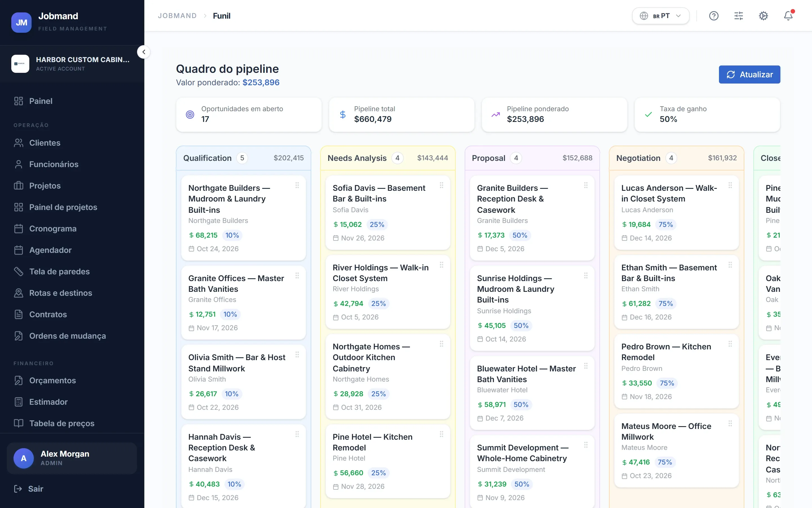
Task: Click the Ordens de mudança icon
Action: [18, 336]
